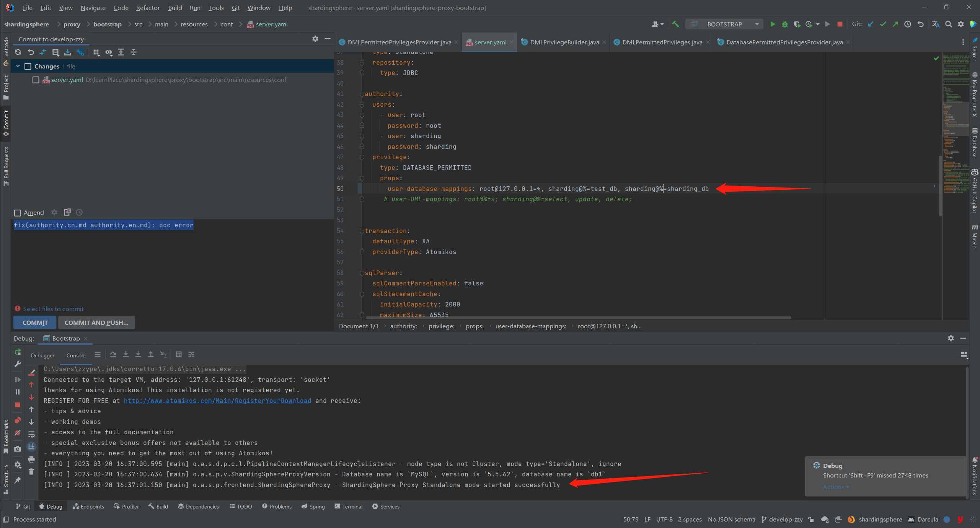Click the red Stop icon in main toolbar
980x528 pixels.
[840, 24]
